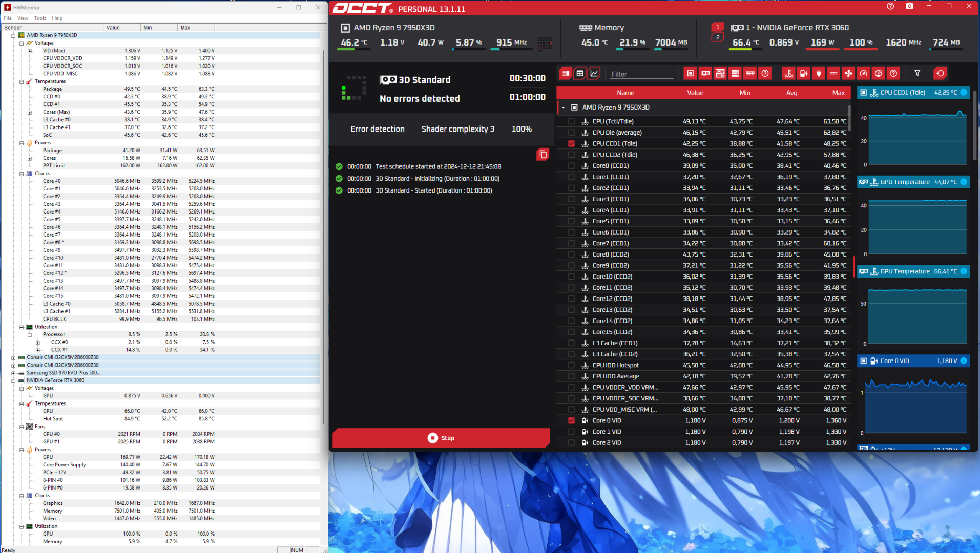This screenshot has height=553, width=980.
Task: Collapse AMD Ryzen 9 7950X3D group in OCCT
Action: (x=563, y=108)
